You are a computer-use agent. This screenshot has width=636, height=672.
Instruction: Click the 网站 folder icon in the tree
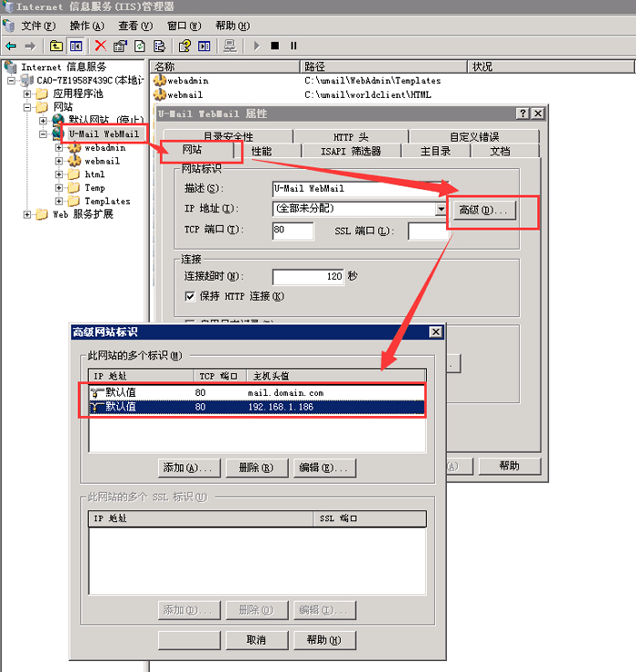(42, 107)
